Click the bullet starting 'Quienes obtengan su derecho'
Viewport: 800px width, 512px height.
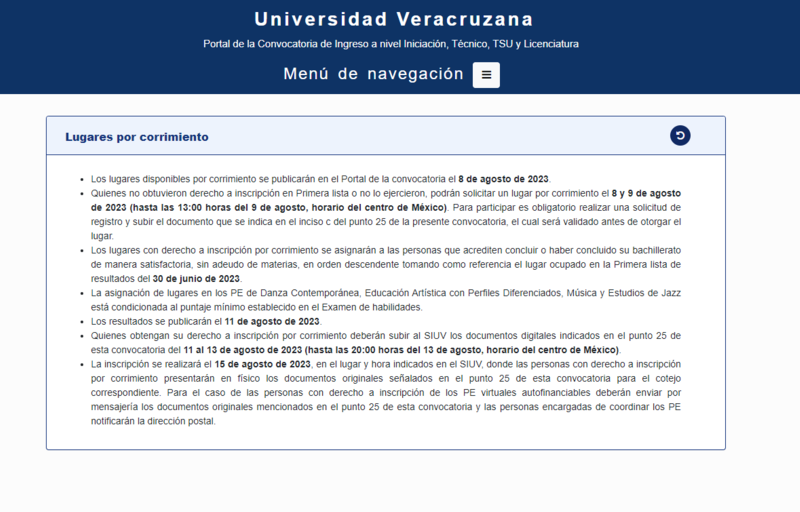click(386, 343)
